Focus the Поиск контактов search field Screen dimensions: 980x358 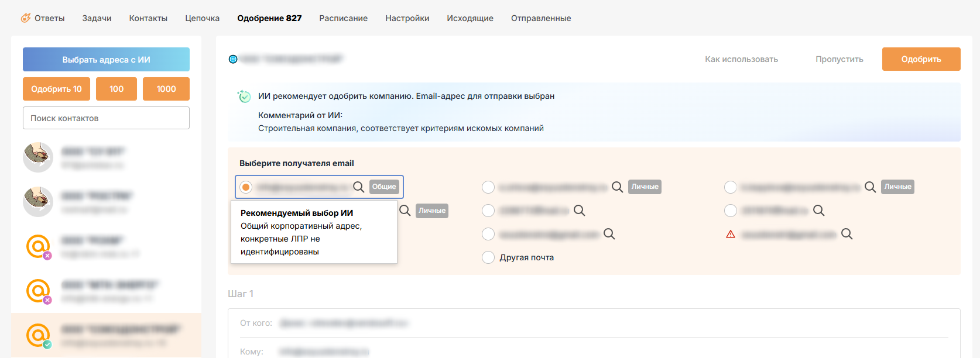(x=106, y=118)
